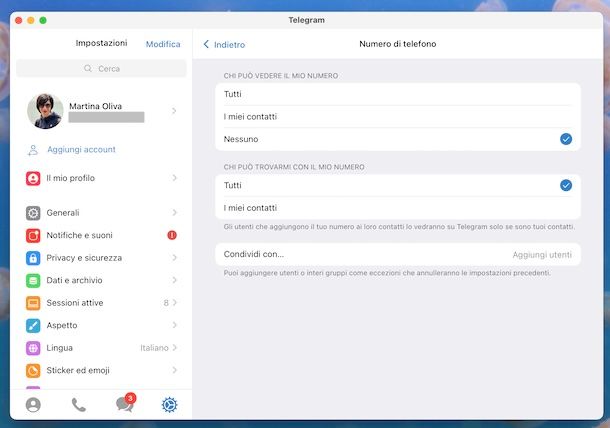Viewport: 610px width, 428px height.
Task: Open Sticker ed emoji chevron
Action: coord(174,370)
